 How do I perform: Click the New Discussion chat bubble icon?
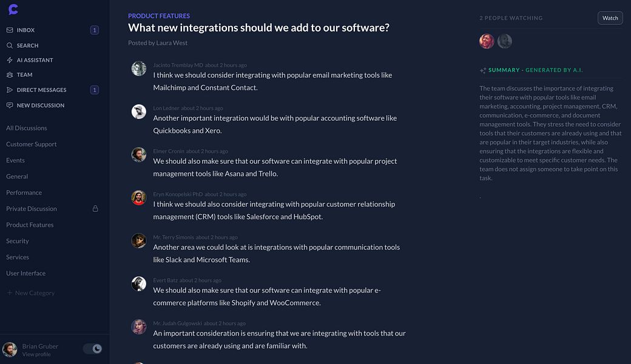click(10, 105)
